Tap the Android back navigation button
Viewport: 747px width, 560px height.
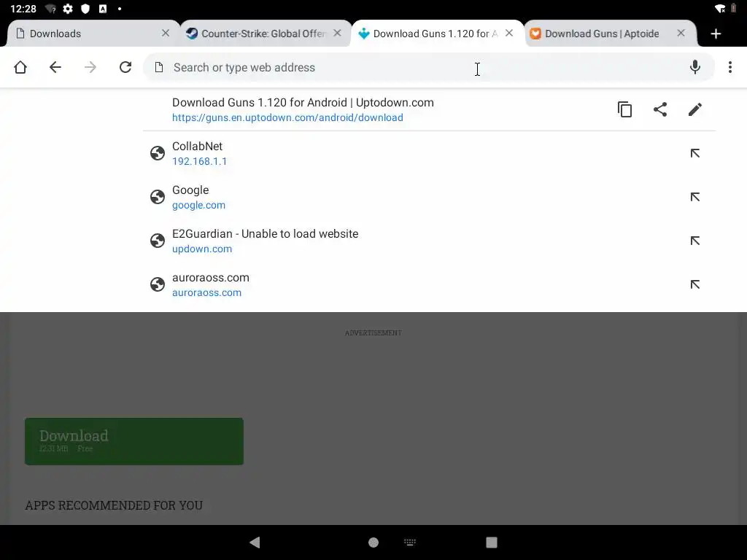pyautogui.click(x=255, y=542)
